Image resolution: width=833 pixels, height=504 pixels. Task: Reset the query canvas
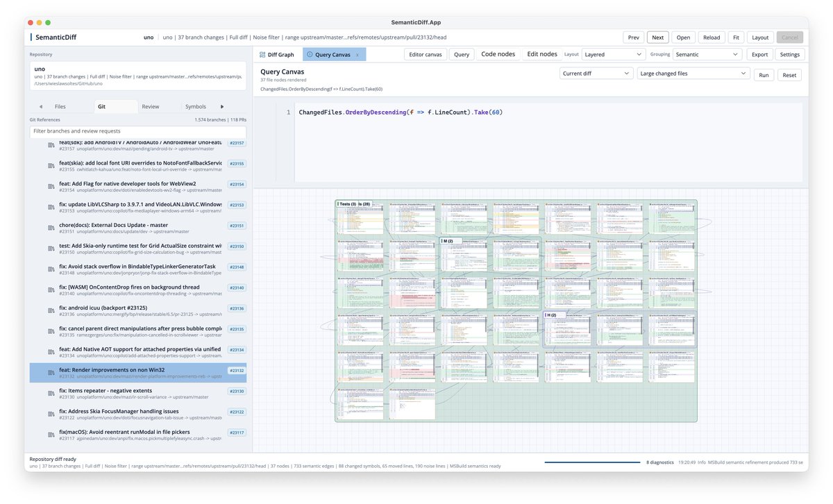pyautogui.click(x=789, y=74)
